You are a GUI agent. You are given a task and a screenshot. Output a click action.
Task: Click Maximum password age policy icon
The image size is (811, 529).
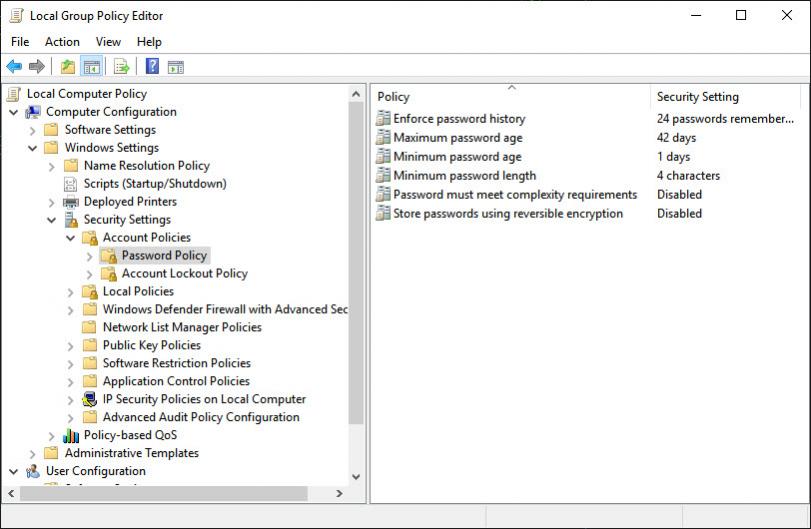click(x=383, y=138)
